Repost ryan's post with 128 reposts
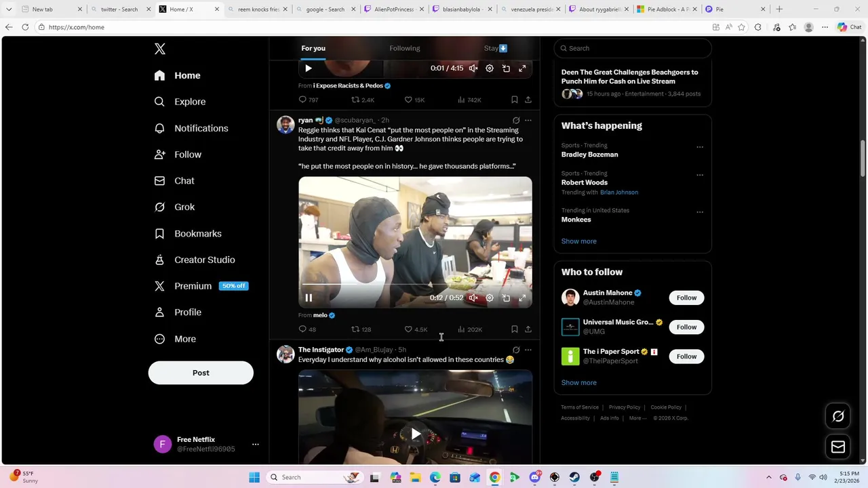Image resolution: width=868 pixels, height=488 pixels. (x=361, y=329)
